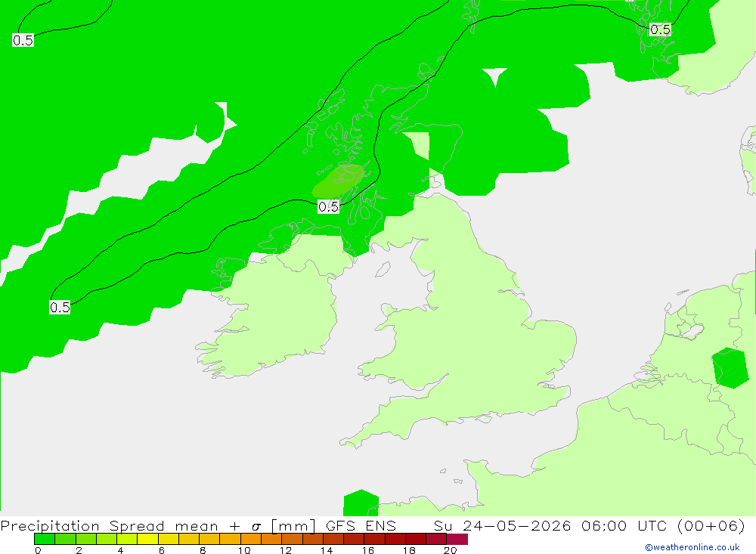Click the "[mm]" unit label
The height and width of the screenshot is (554, 756).
tap(293, 525)
